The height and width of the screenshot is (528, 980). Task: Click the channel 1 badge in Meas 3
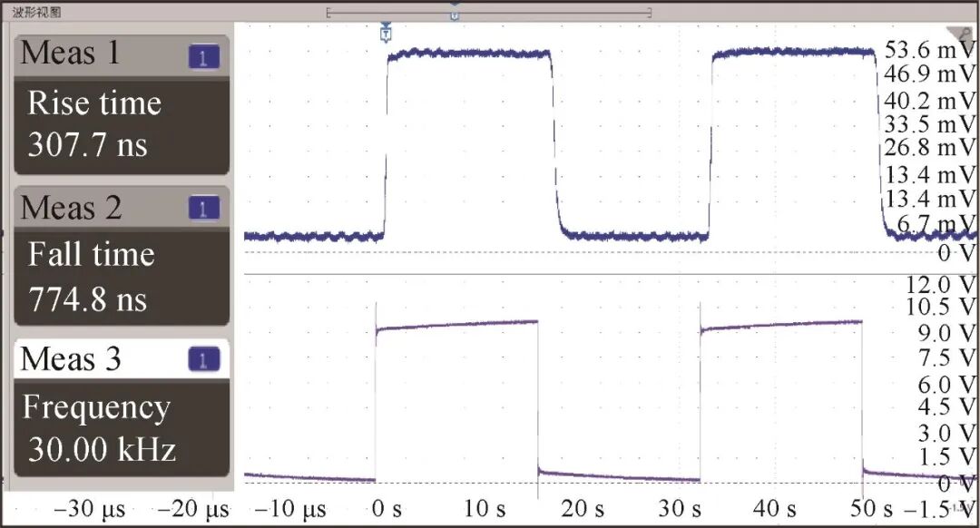[x=204, y=359]
